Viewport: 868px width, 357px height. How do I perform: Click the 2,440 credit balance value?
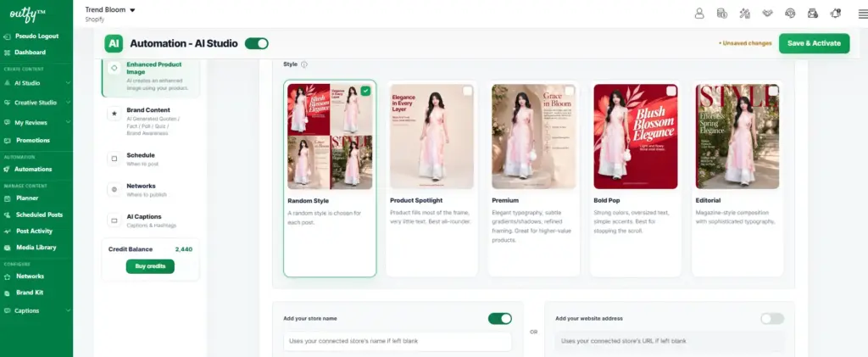click(x=184, y=249)
